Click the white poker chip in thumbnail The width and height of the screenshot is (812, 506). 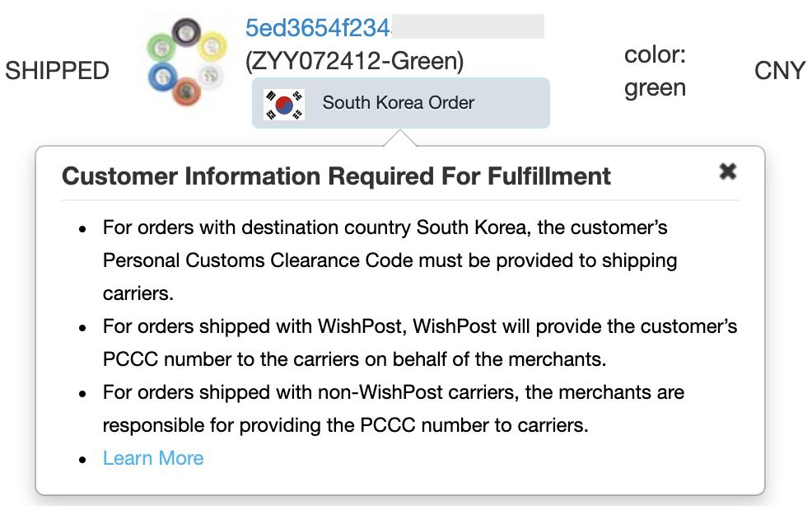click(x=212, y=75)
